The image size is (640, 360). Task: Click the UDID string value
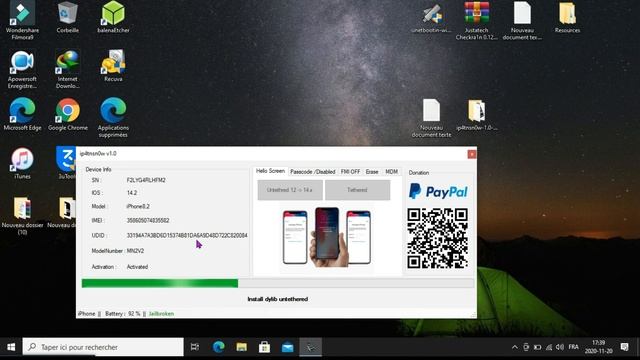tap(187, 236)
